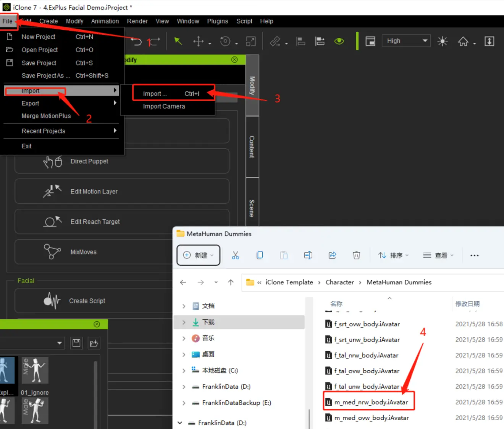
Task: Expand the FranklinDataBackup (E:) node
Action: coord(184,403)
